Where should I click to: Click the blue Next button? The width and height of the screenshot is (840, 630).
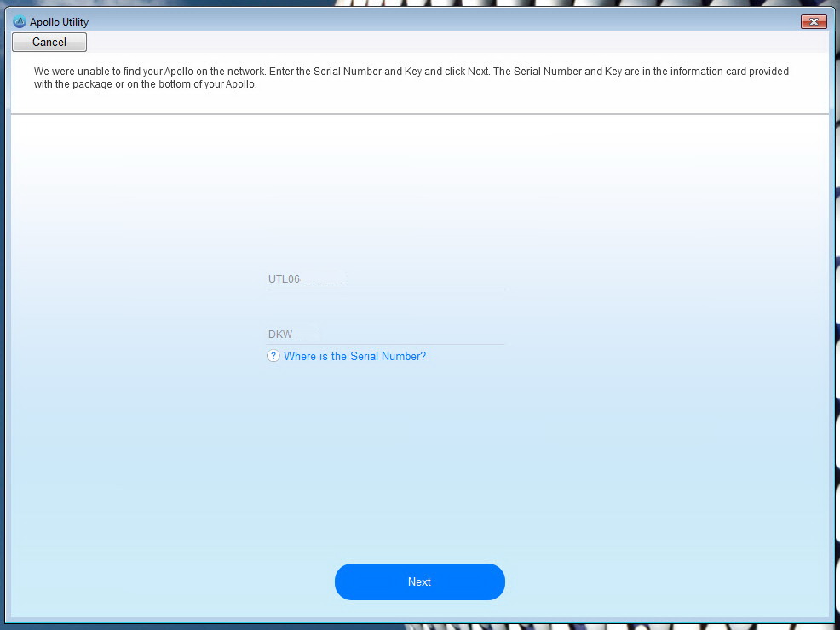[x=419, y=581]
